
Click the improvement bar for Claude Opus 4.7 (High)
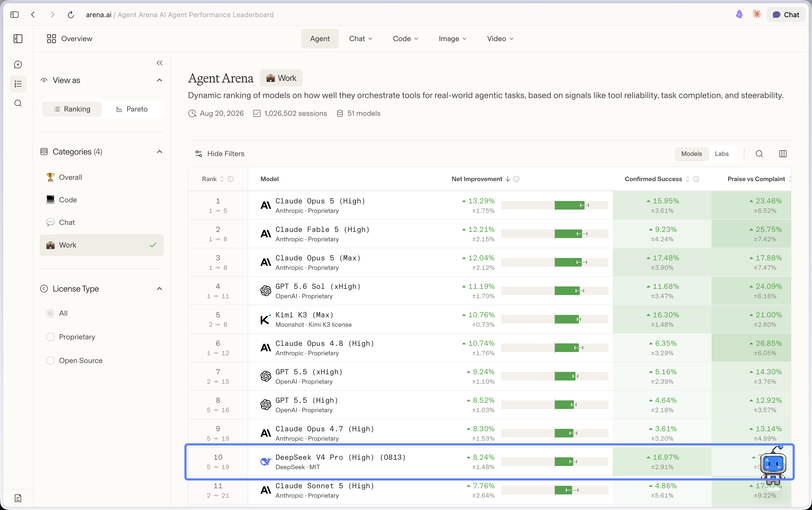[554, 433]
